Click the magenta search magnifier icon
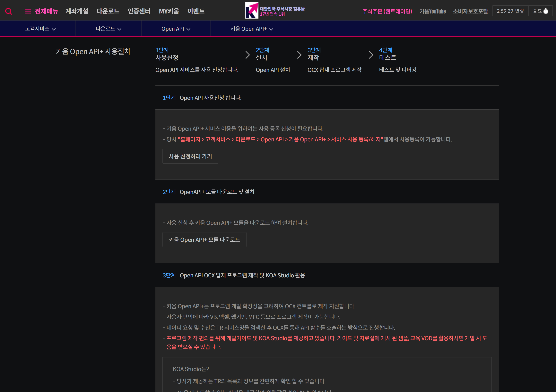 point(9,11)
